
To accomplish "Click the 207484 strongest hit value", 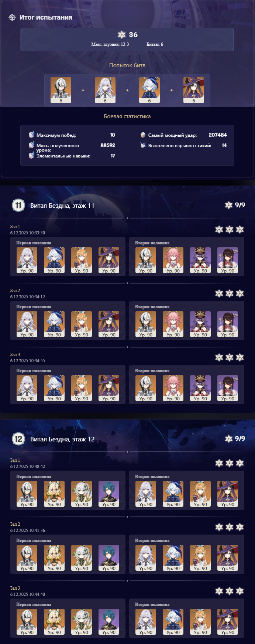I will [x=218, y=135].
